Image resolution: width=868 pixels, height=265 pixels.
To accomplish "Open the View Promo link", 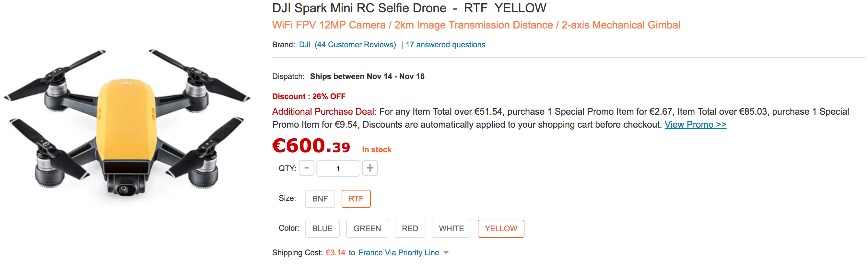I will click(695, 125).
